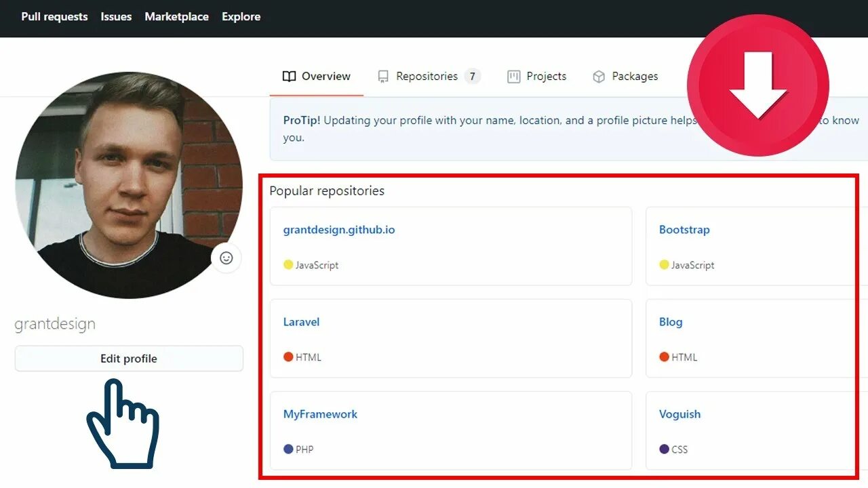Click the package cube icon beside Packages
868x488 pixels.
[x=599, y=77]
